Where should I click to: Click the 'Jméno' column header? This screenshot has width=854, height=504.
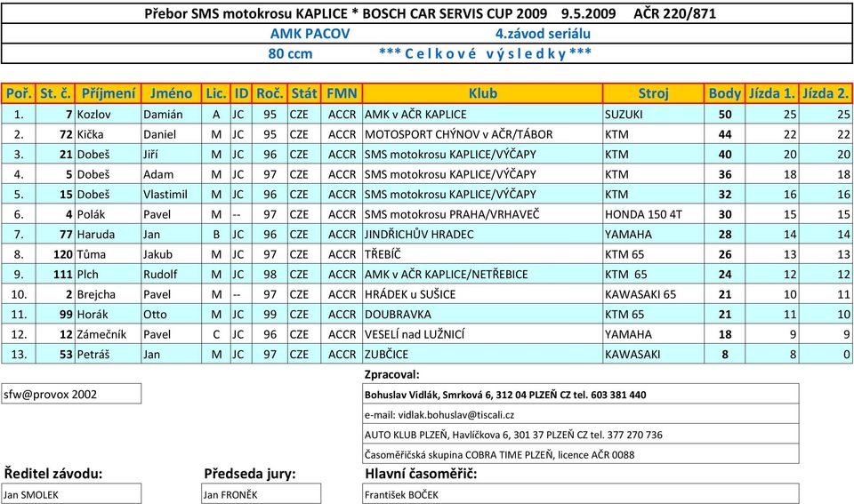(171, 93)
